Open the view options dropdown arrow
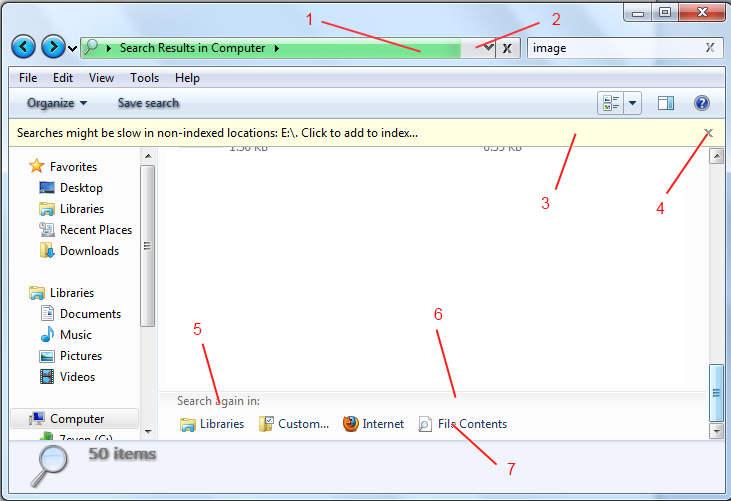This screenshot has height=501, width=731. tap(633, 103)
